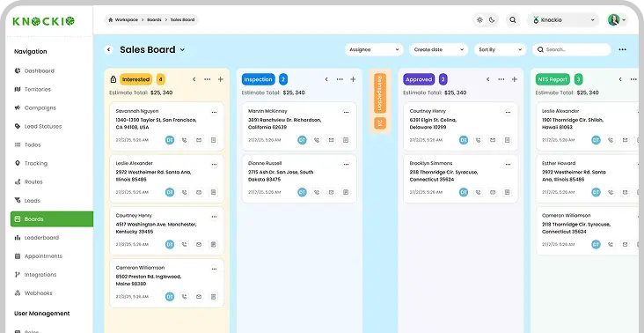Call Savannah Nguyen via phone icon
644x333 pixels.
[x=185, y=140]
